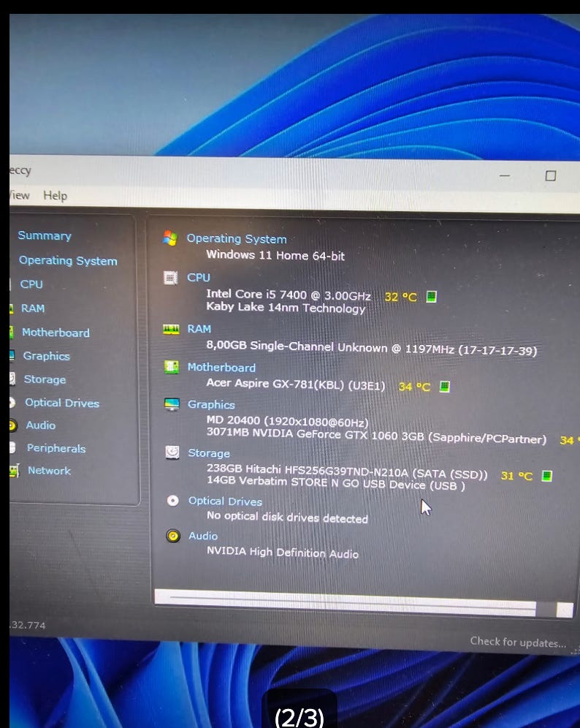Screen dimensions: 580x728
Task: Click the CPU temperature value 32 °C
Action: 401,296
